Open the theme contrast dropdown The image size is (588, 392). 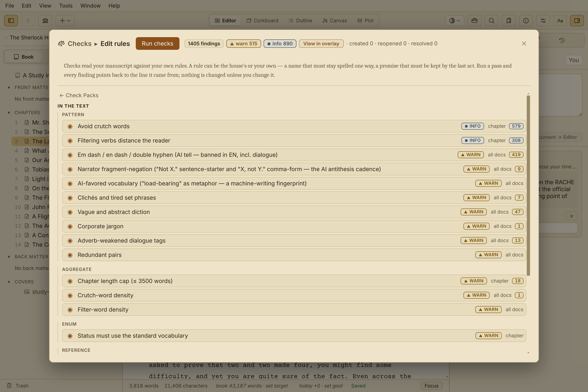click(x=454, y=20)
